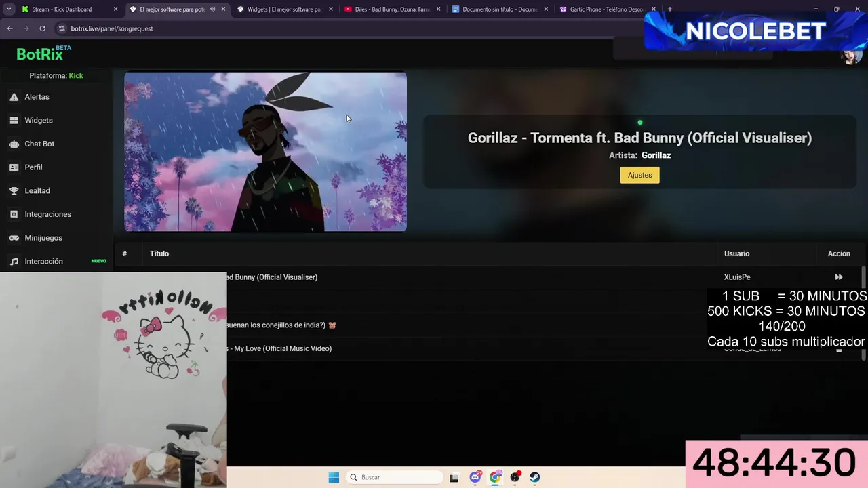Open Lealtad section in the sidebar
This screenshot has width=868, height=488.
(x=37, y=191)
